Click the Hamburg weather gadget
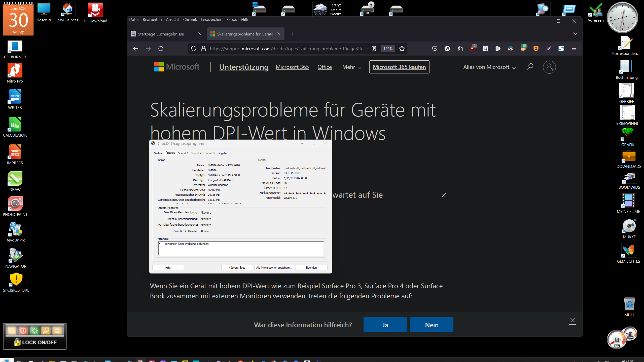Image resolution: width=644 pixels, height=362 pixels. pos(328,9)
